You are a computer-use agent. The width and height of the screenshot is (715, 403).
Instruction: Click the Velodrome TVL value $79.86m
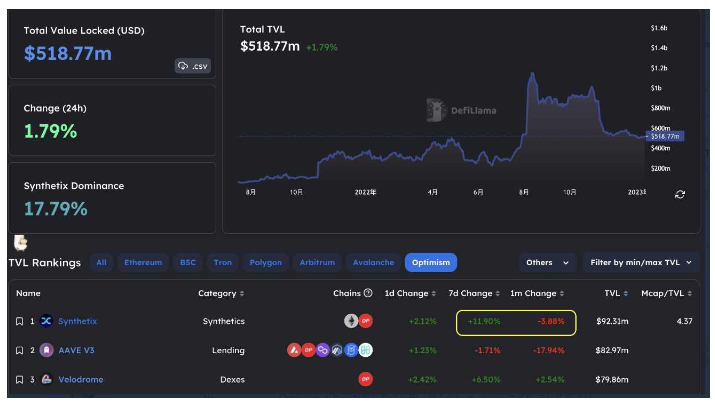[x=612, y=380]
